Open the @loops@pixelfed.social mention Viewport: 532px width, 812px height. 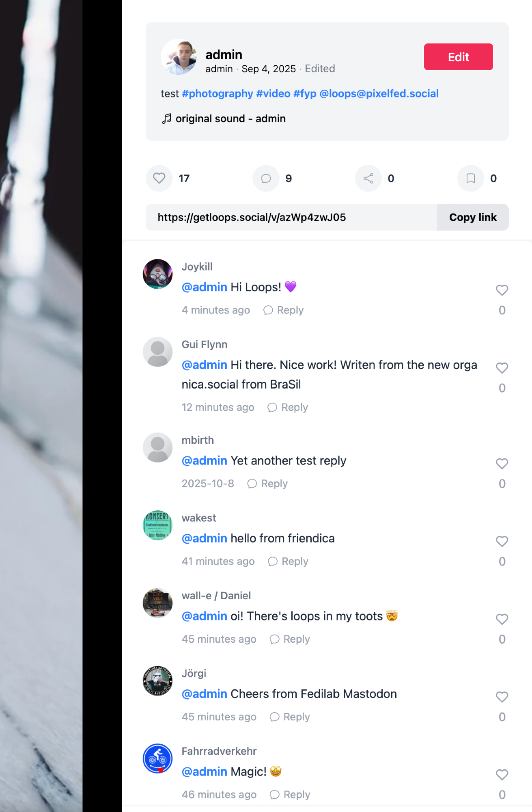(x=379, y=93)
